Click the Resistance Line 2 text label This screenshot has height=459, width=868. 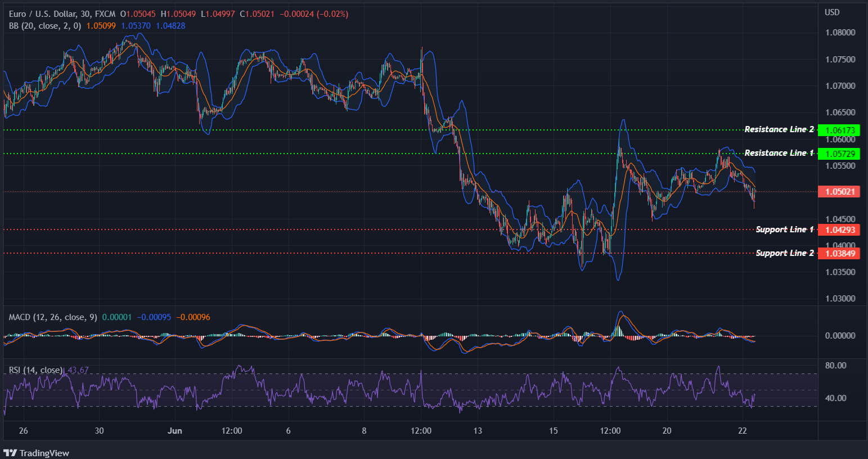pos(779,129)
